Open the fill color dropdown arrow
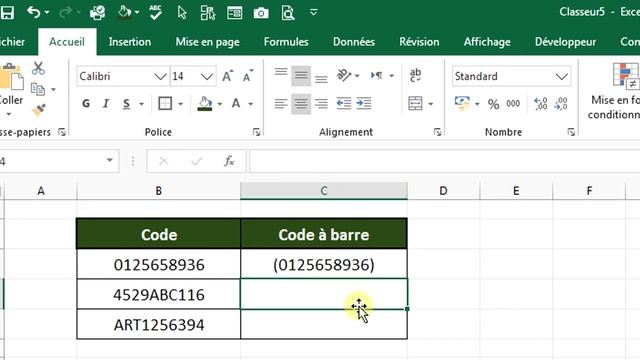This screenshot has height=360, width=640. pos(220,104)
